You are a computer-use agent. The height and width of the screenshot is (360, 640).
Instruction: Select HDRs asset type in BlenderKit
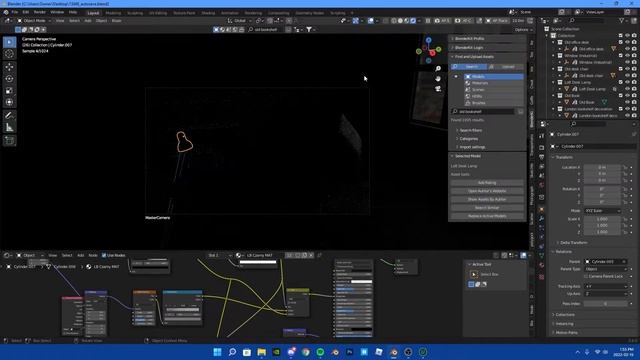tap(493, 96)
